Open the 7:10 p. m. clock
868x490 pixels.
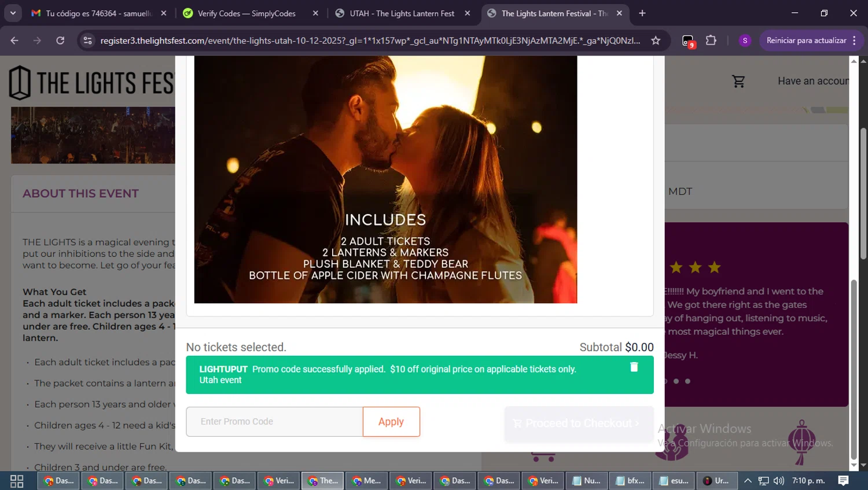point(808,481)
